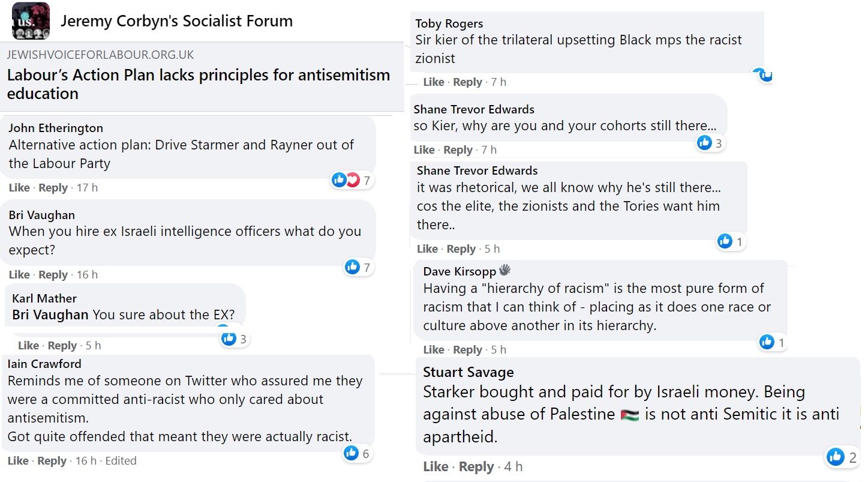Click the thumbs-up reaction on Bri Vaughan's comment

[x=352, y=267]
